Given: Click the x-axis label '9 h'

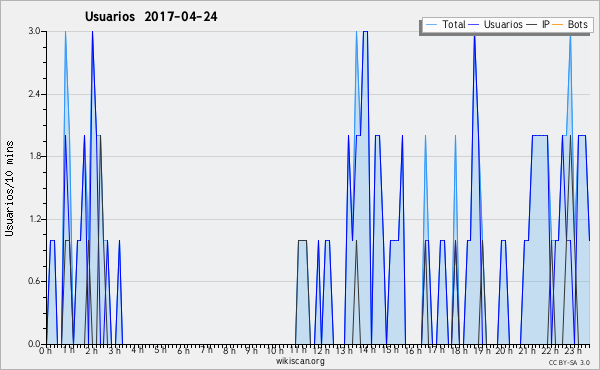Looking at the screenshot, I should coord(252,351).
